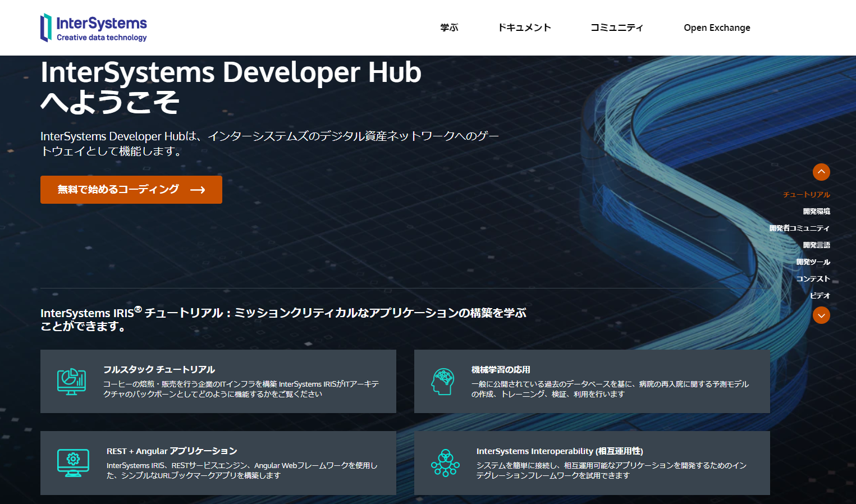Click the InterSystems IRIS チュートリアル section heading
This screenshot has width=856, height=504.
pyautogui.click(x=283, y=319)
